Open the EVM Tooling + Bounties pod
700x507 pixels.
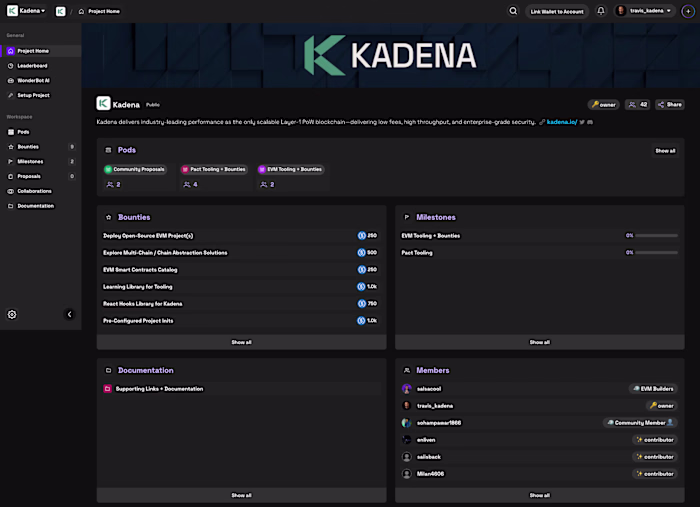pyautogui.click(x=291, y=169)
